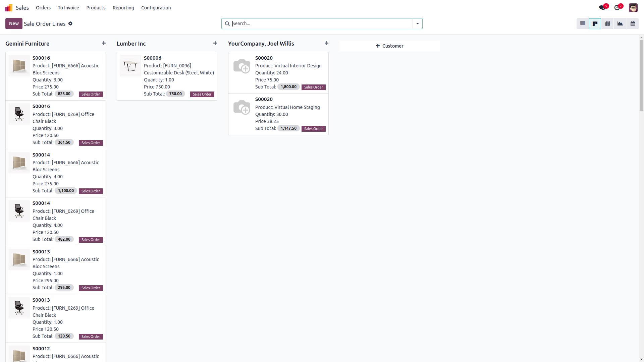Open the Configuration menu
644x362 pixels.
(x=156, y=8)
